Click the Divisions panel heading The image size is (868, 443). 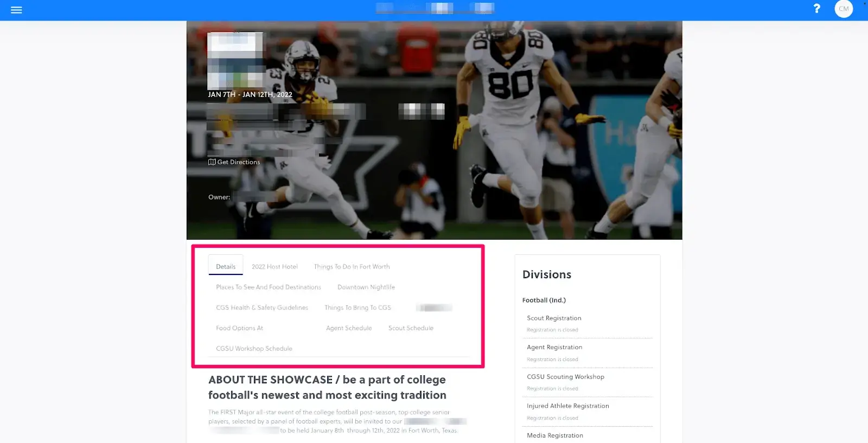pyautogui.click(x=547, y=275)
